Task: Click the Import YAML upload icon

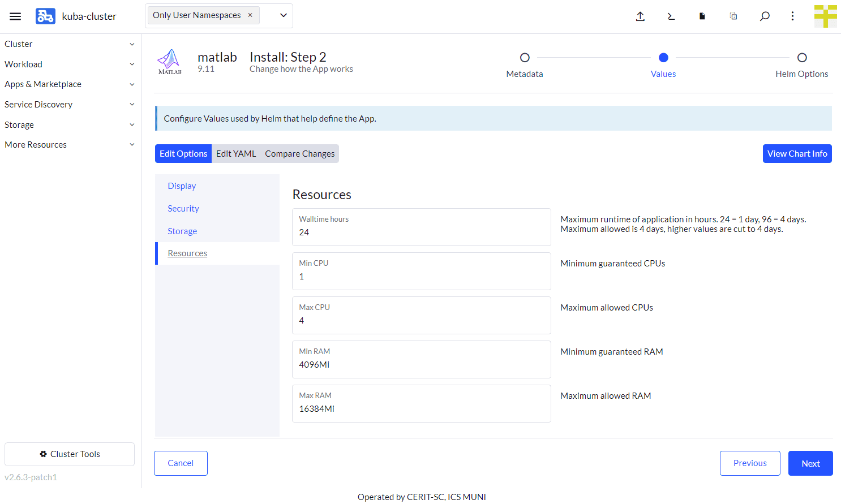Action: (640, 16)
